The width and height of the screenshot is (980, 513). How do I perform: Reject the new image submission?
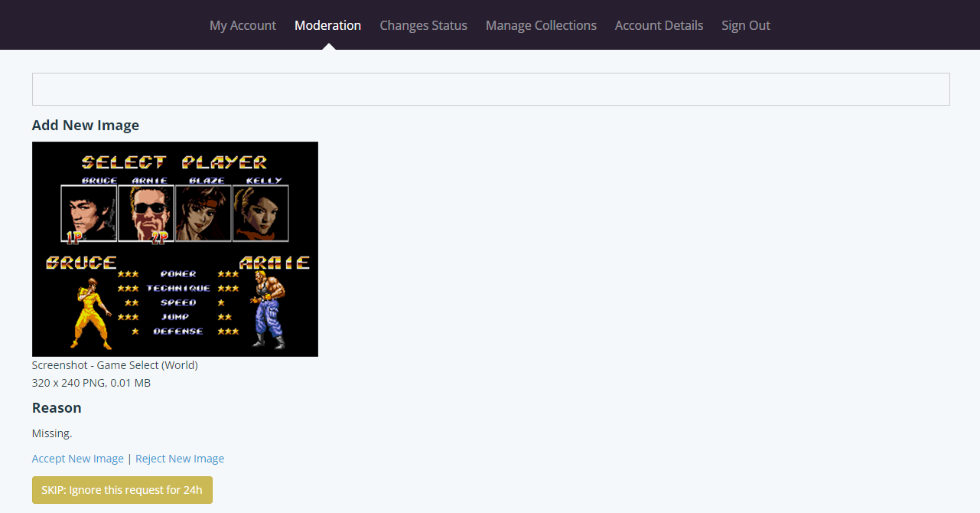coord(180,459)
